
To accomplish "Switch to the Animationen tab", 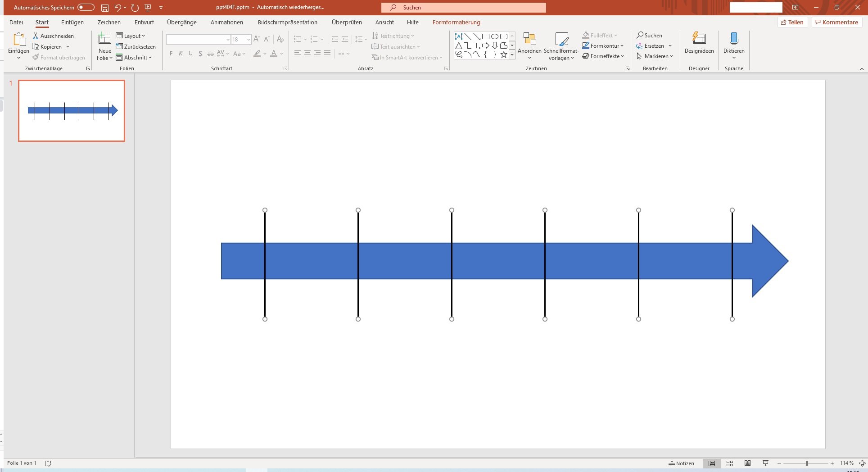I will pos(227,22).
